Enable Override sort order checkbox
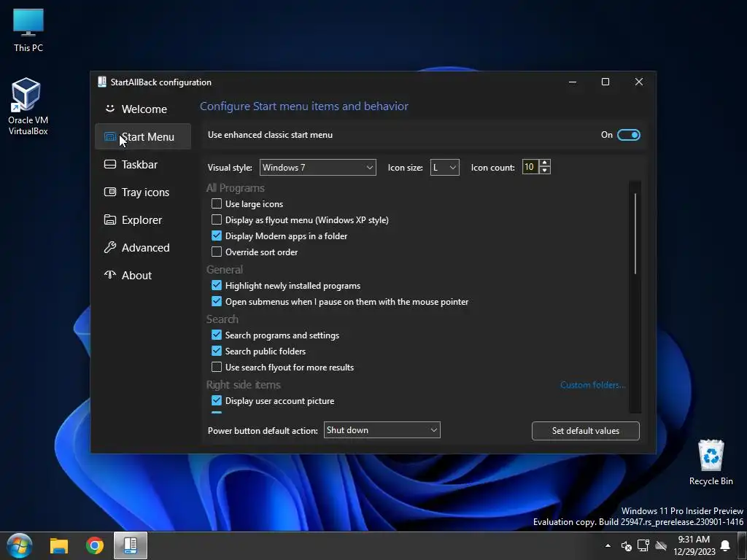 (x=217, y=252)
